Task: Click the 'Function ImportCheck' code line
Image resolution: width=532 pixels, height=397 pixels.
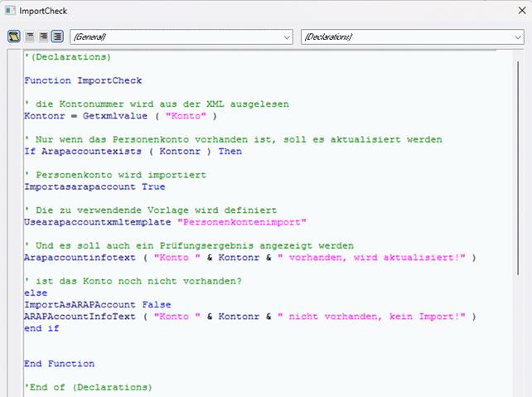Action: [83, 81]
